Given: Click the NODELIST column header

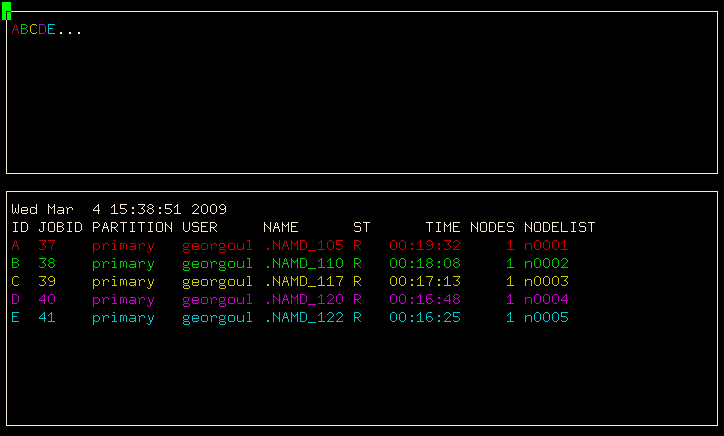Looking at the screenshot, I should [x=559, y=228].
